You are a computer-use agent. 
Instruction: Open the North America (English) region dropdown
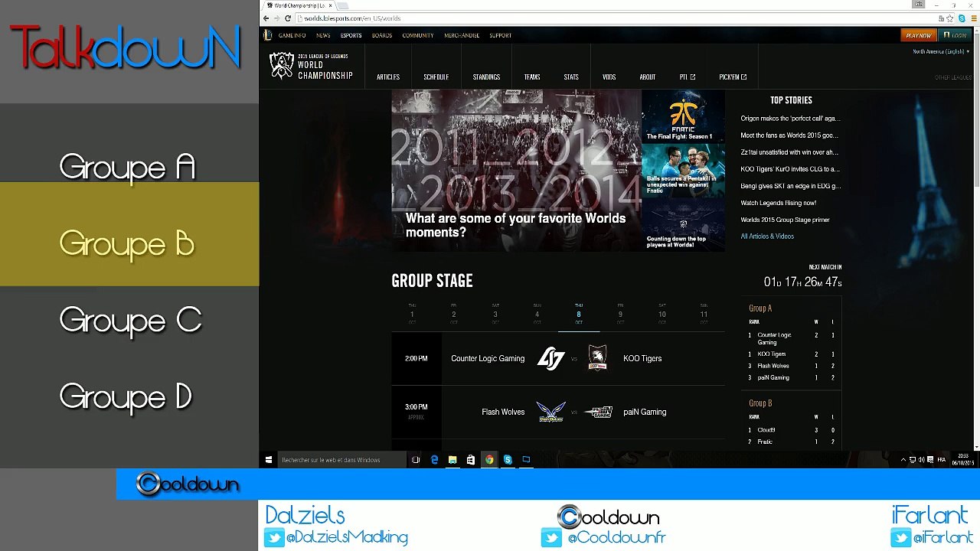[940, 51]
